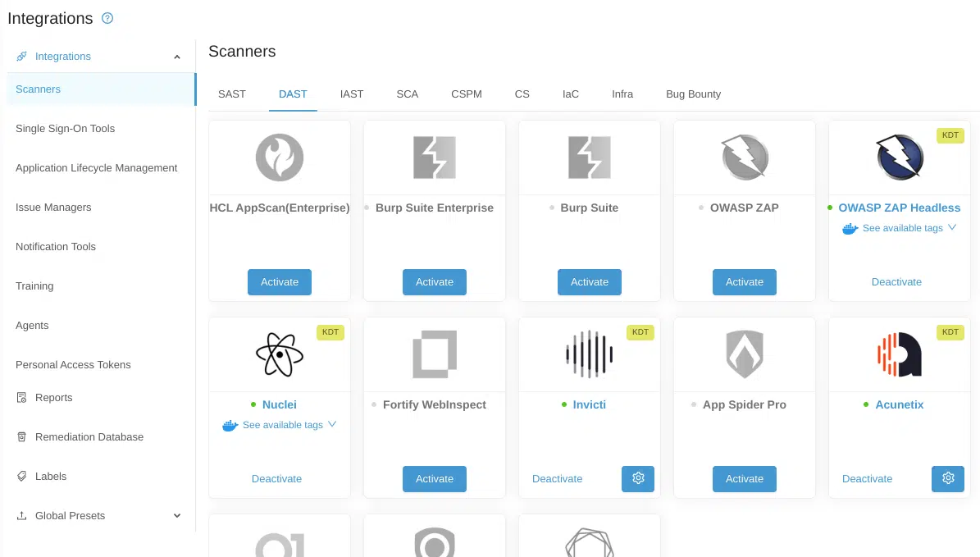Open Invicti settings gear

[x=637, y=479]
